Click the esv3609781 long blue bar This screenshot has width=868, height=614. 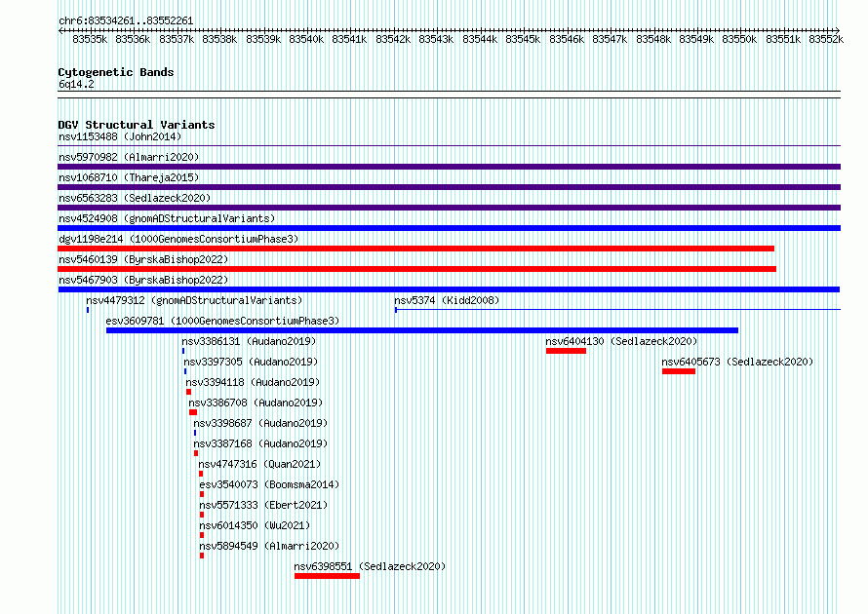(x=422, y=330)
